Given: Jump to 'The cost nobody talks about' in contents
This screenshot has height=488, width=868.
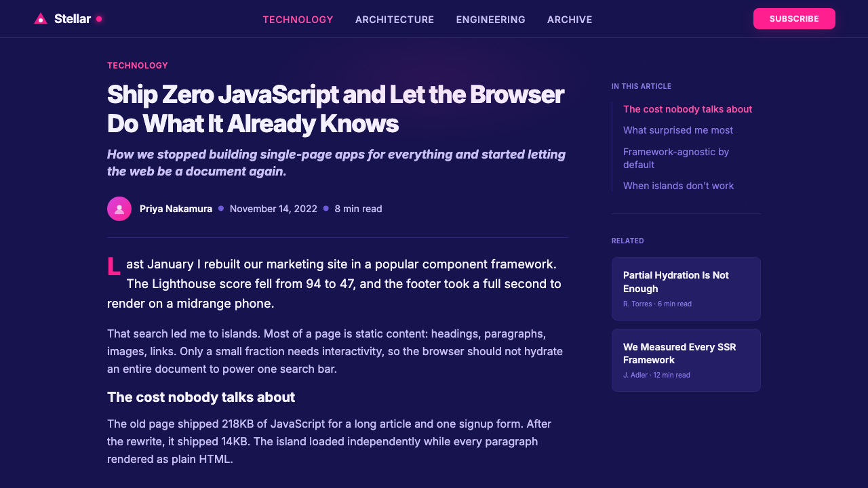Looking at the screenshot, I should [688, 109].
